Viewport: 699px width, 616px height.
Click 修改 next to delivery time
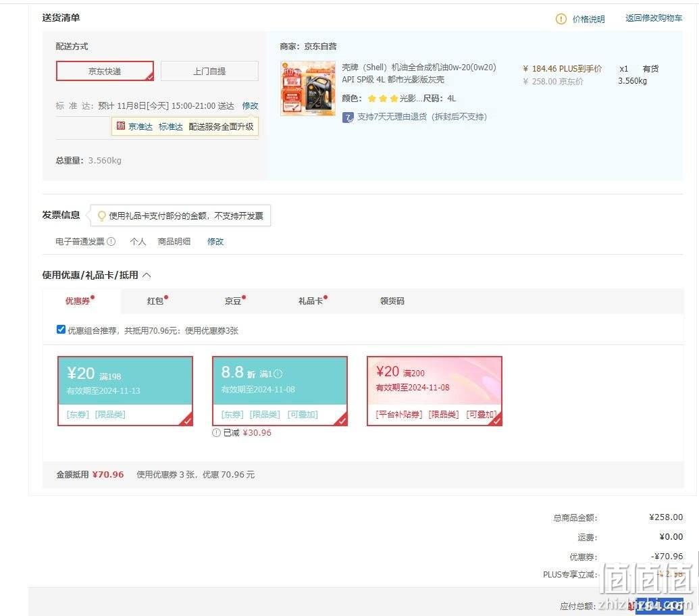[x=250, y=105]
